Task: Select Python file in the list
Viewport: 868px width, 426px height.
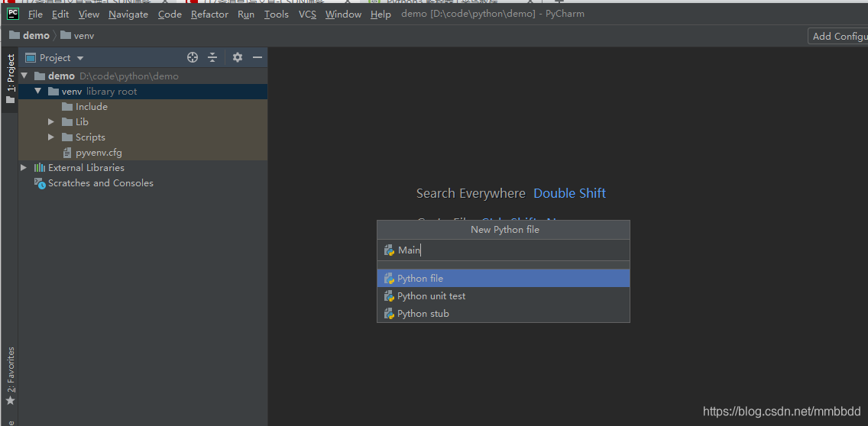Action: [504, 279]
